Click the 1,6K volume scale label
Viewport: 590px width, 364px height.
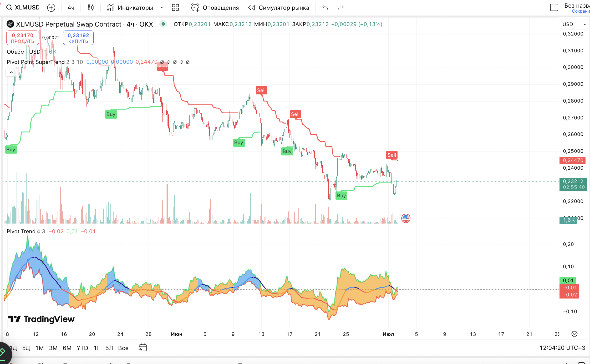coord(568,220)
